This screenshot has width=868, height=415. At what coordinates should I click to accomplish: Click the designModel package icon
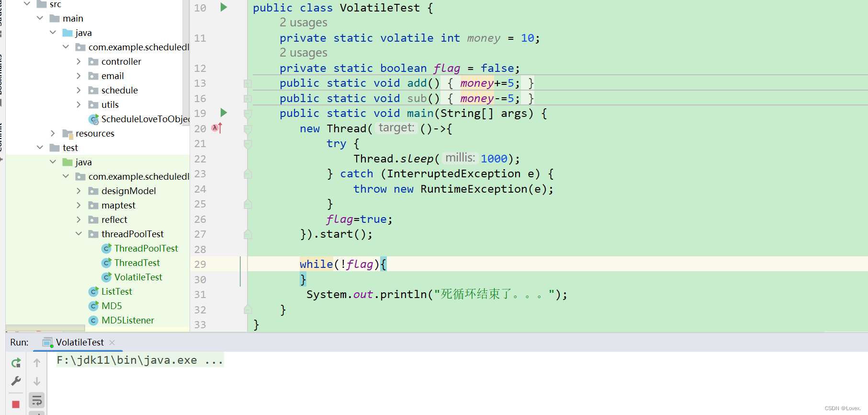click(94, 191)
